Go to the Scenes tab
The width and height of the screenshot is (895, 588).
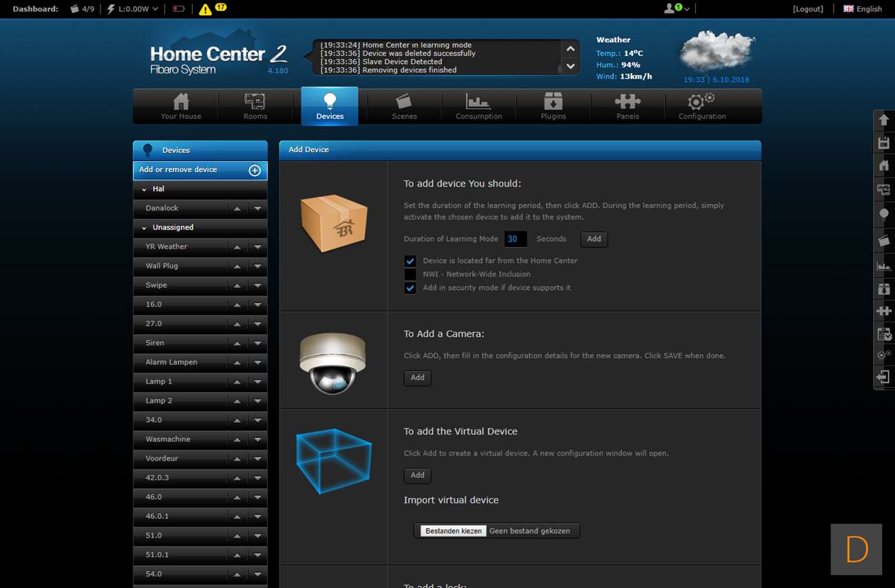[404, 107]
